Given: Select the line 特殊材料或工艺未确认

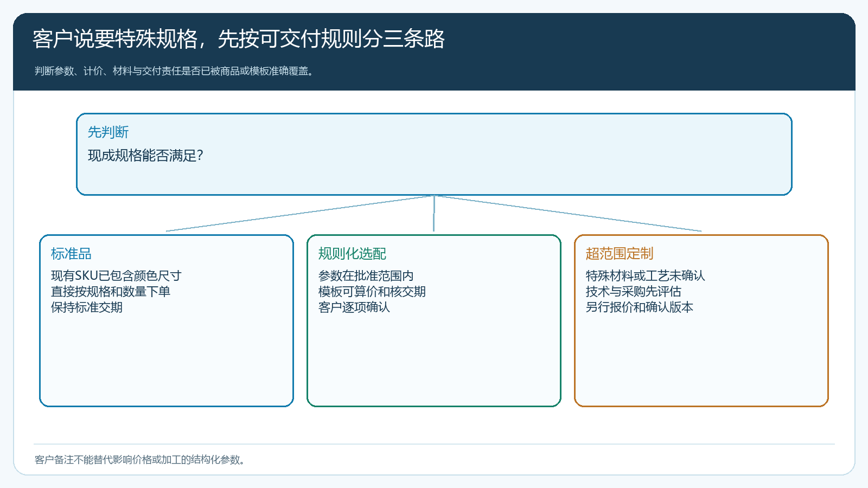Looking at the screenshot, I should click(x=645, y=275).
